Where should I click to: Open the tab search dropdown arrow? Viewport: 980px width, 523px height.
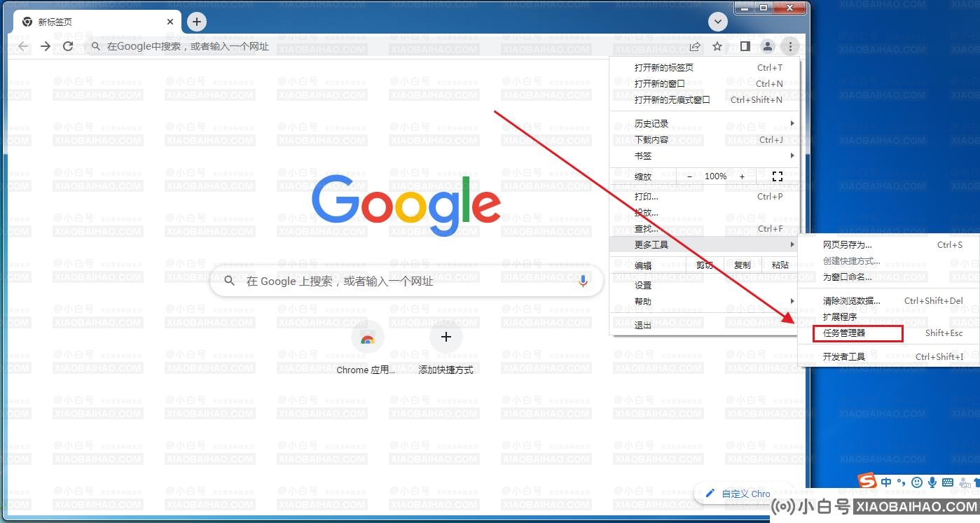717,22
